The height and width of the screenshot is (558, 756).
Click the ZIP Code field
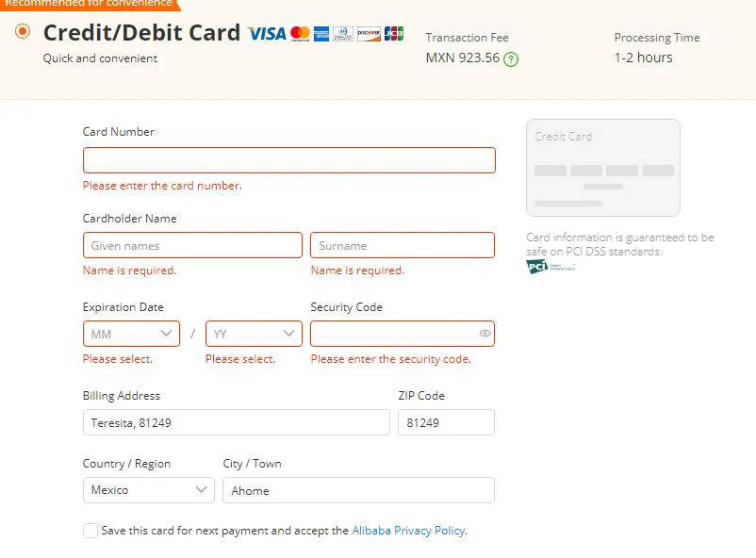click(446, 422)
